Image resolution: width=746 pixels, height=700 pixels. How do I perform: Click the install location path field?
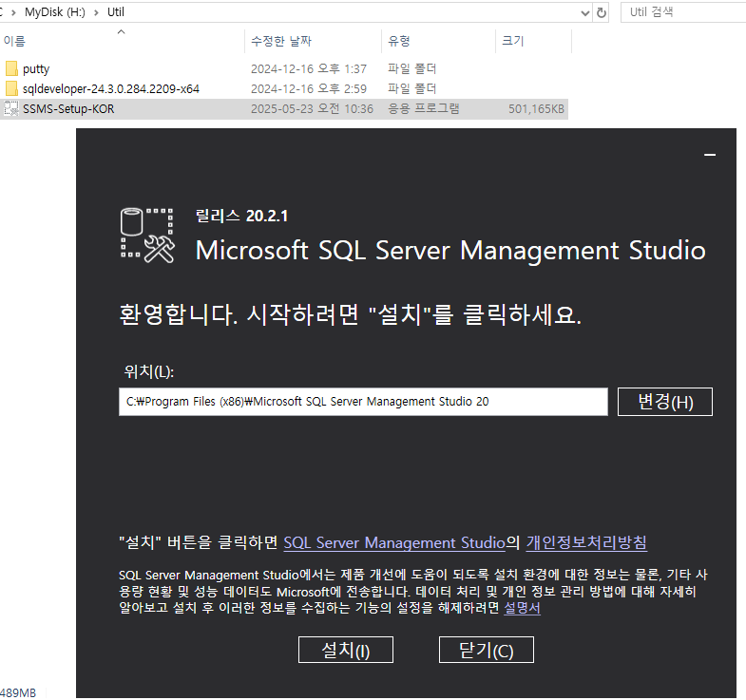[363, 402]
